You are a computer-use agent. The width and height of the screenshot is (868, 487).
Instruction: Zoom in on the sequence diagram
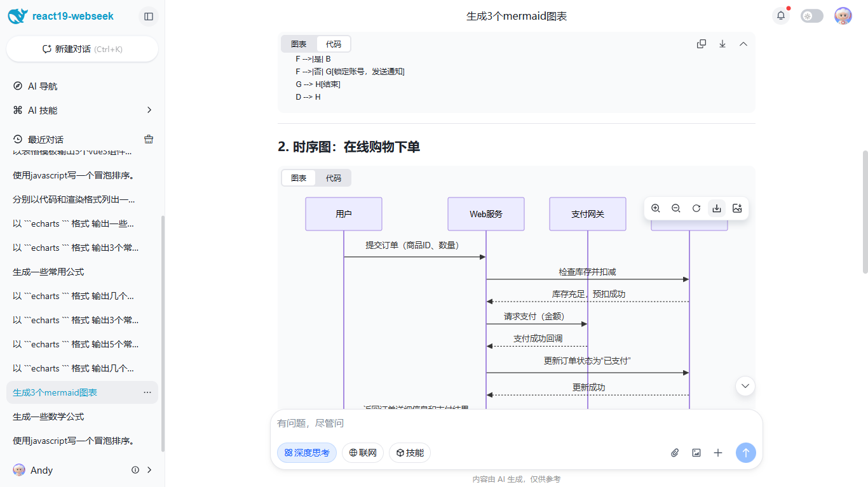(656, 208)
